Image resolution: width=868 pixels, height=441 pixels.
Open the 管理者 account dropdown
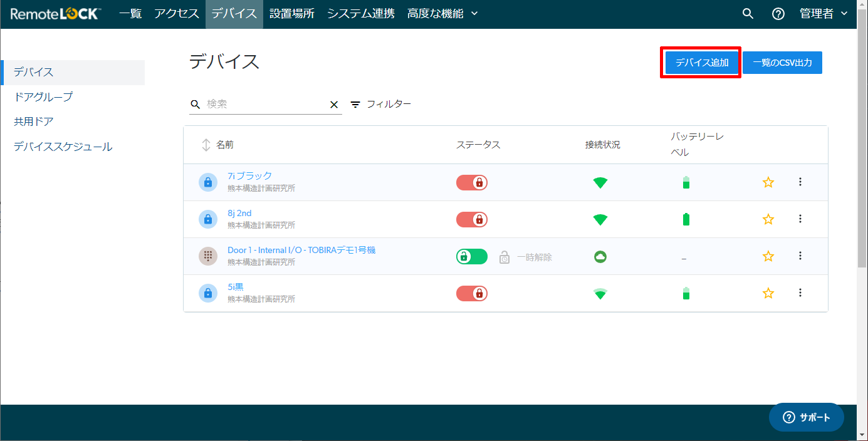click(x=824, y=14)
